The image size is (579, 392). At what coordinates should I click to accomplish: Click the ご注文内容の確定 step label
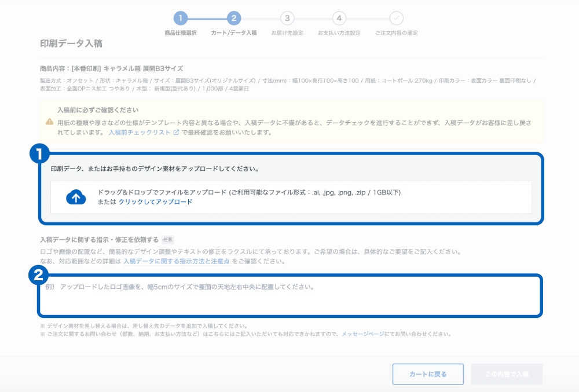pyautogui.click(x=396, y=33)
